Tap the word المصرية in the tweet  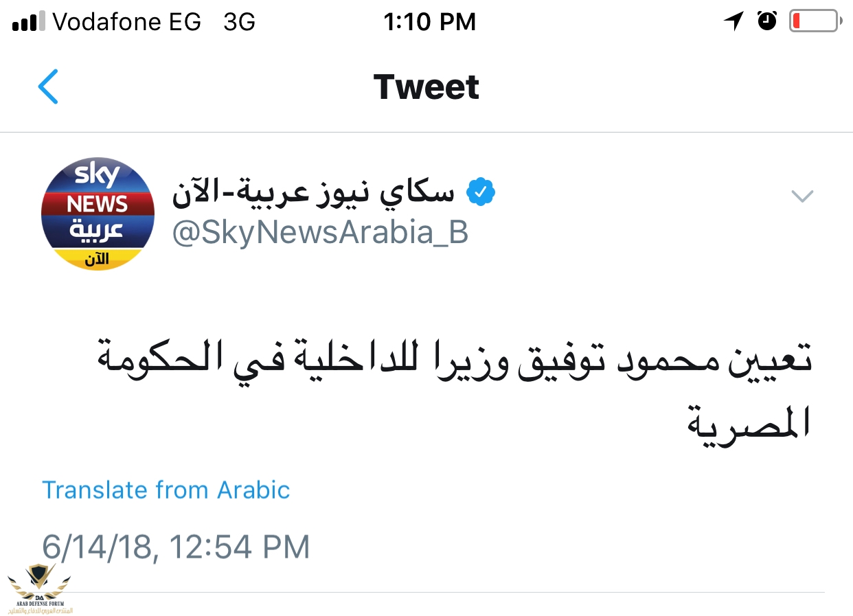click(749, 422)
